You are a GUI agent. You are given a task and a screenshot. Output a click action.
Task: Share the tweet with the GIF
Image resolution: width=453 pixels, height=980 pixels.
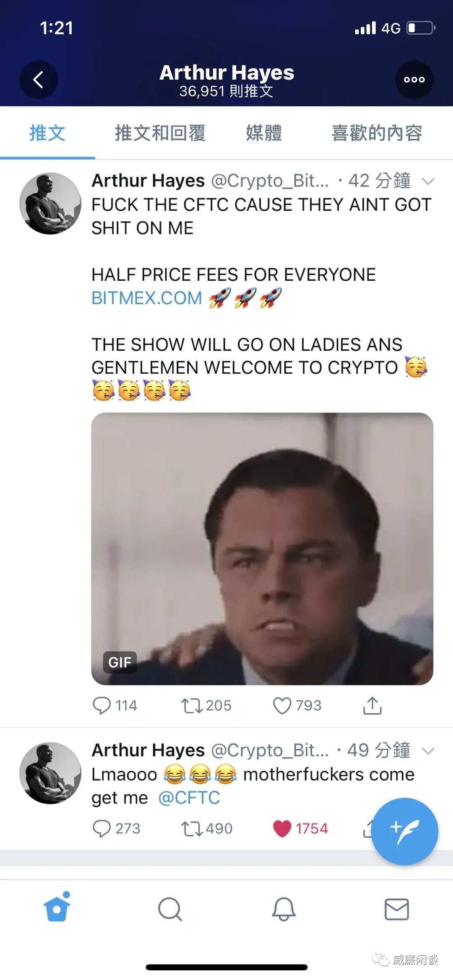[372, 705]
